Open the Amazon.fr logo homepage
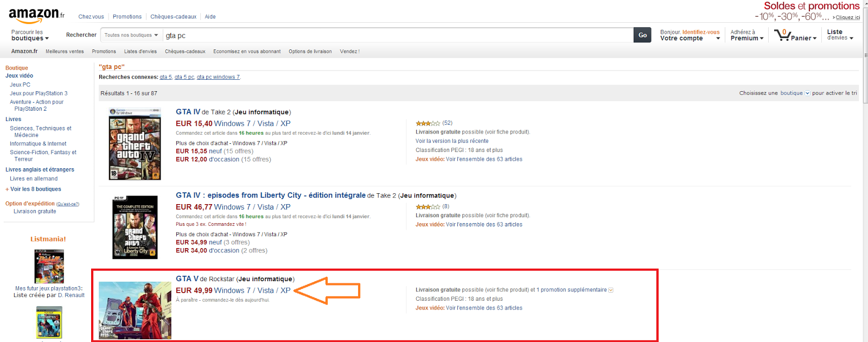This screenshot has height=342, width=868. point(36,16)
